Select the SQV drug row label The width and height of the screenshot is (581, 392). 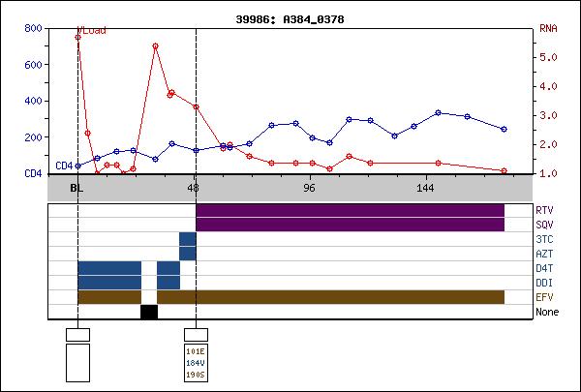[545, 225]
